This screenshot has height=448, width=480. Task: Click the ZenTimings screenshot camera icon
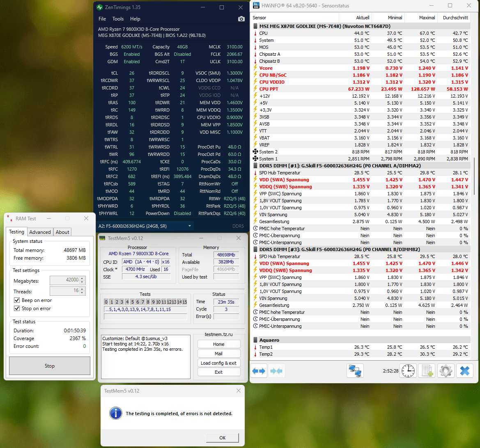[x=241, y=19]
